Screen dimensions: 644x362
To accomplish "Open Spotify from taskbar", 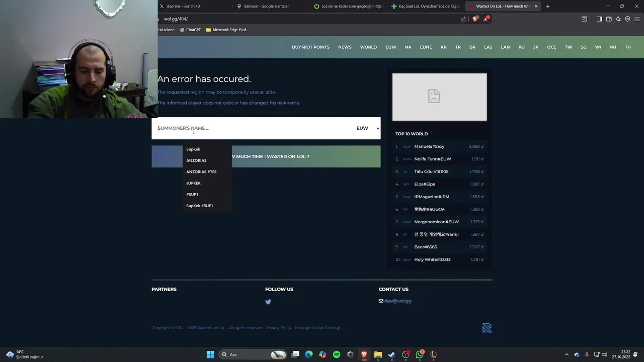I will tap(337, 354).
